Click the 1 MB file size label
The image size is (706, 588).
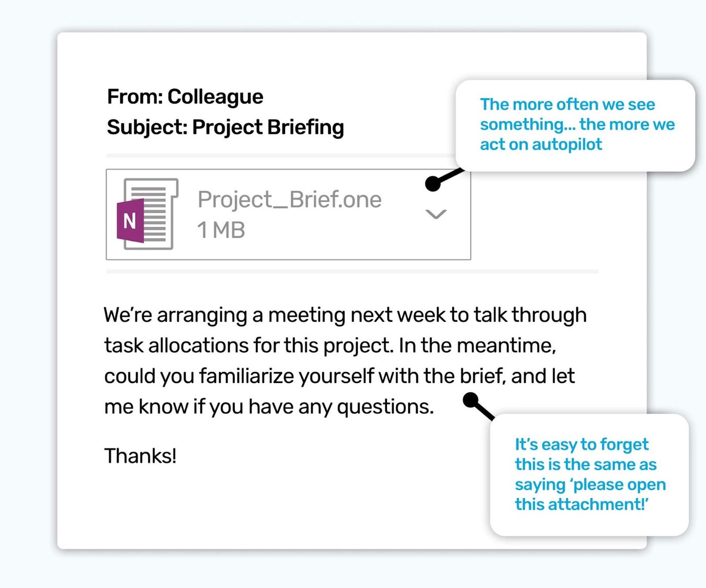coord(221,230)
